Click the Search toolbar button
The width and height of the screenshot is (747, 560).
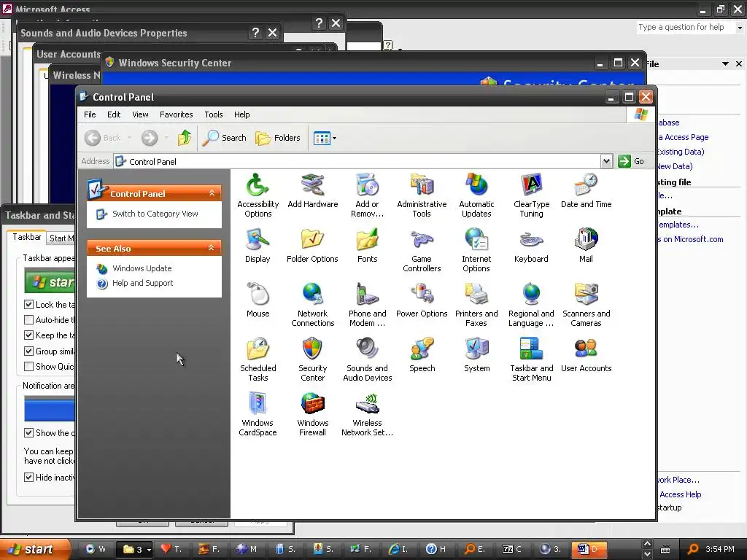coord(225,138)
